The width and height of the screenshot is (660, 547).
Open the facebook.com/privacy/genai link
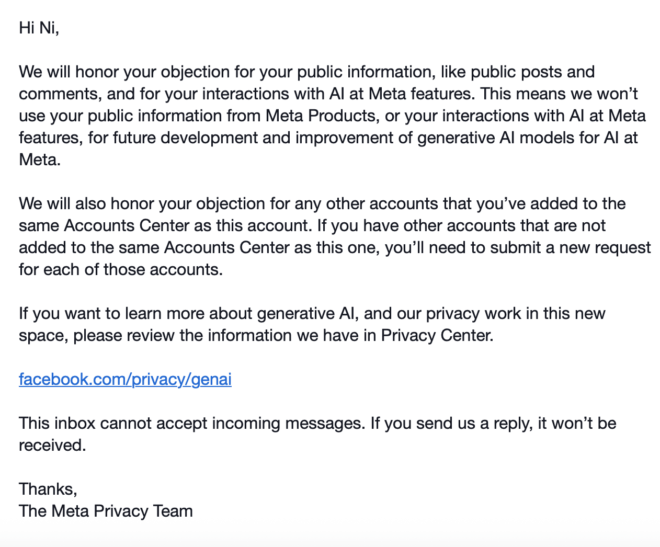[x=125, y=379]
